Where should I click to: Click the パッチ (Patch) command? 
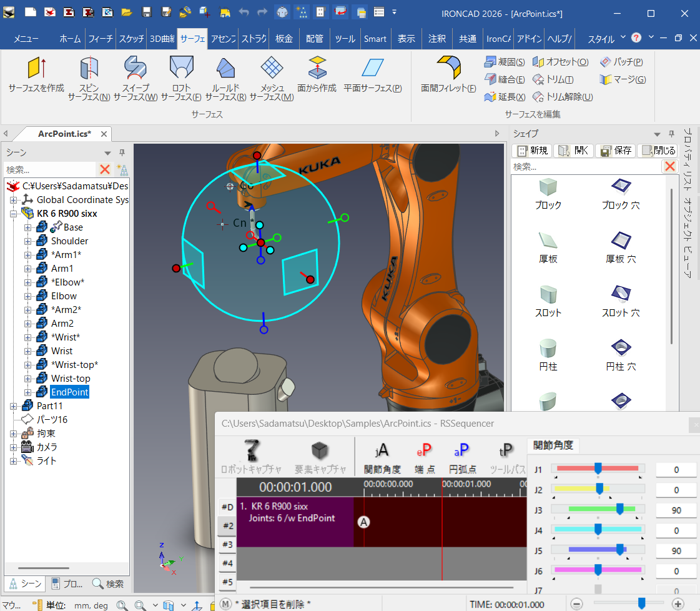[621, 62]
